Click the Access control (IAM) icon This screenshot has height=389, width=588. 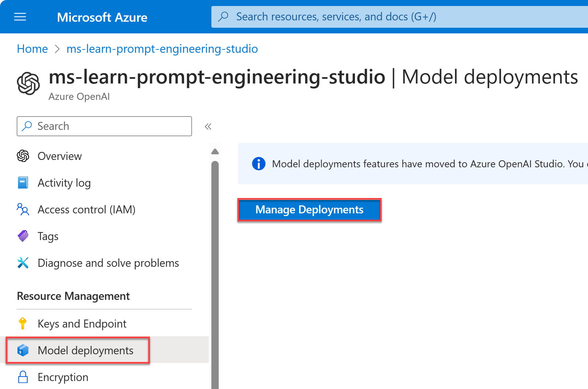[23, 209]
